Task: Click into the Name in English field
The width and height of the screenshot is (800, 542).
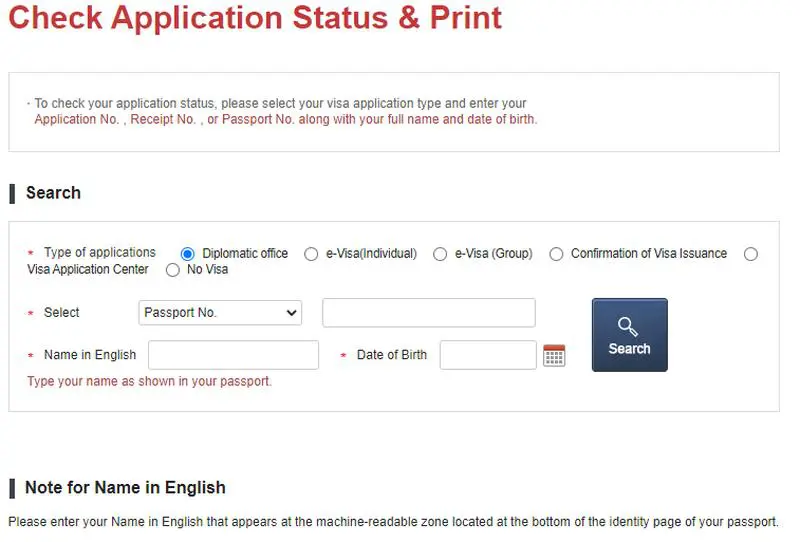Action: (233, 355)
